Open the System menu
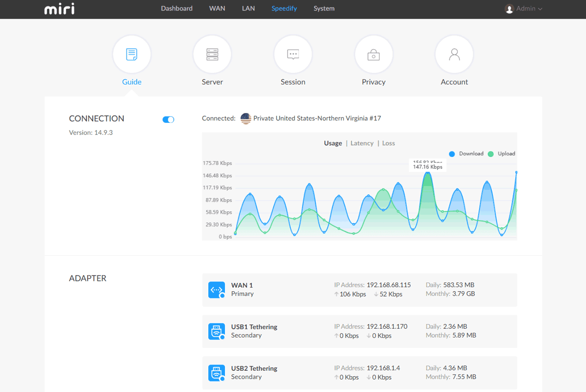Screen dimensions: 586x392 324,8
